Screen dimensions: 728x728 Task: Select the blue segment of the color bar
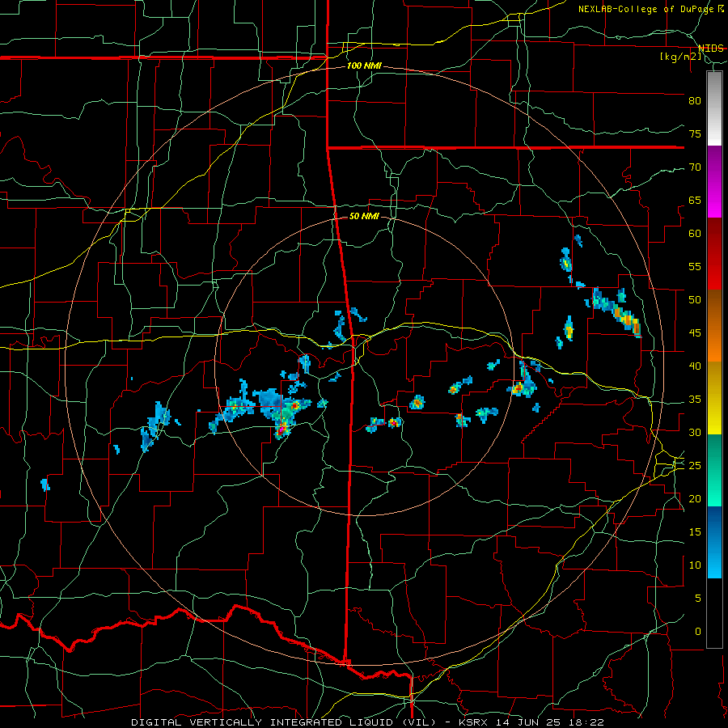tap(714, 542)
